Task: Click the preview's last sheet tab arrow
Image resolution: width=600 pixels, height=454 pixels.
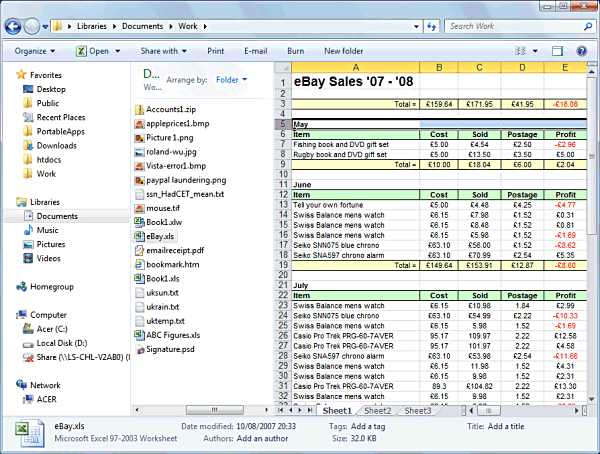Action: point(310,410)
